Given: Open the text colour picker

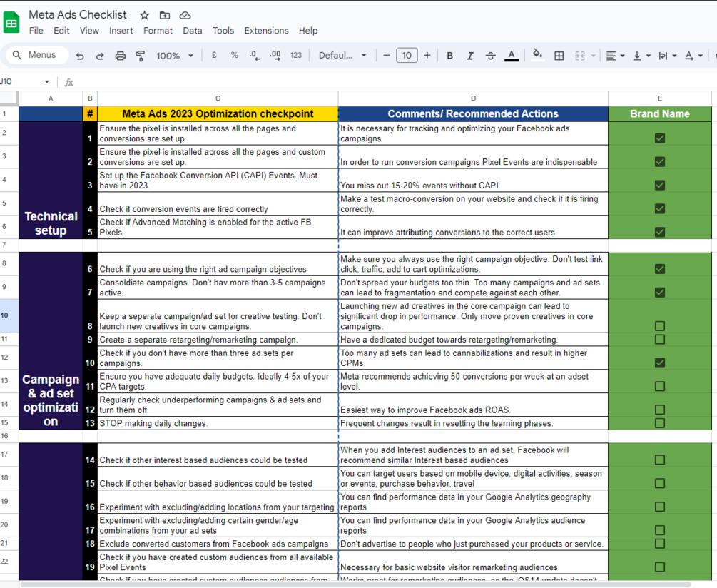Looking at the screenshot, I should [512, 56].
